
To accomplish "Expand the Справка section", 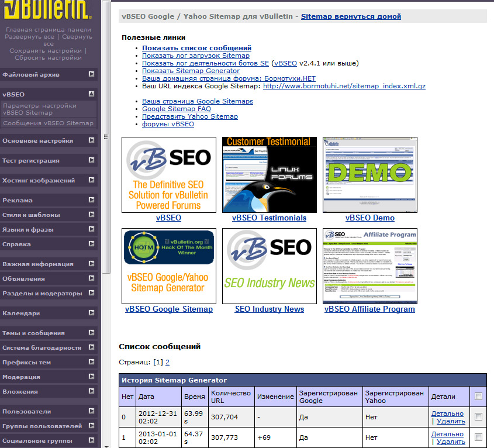I will [x=91, y=244].
